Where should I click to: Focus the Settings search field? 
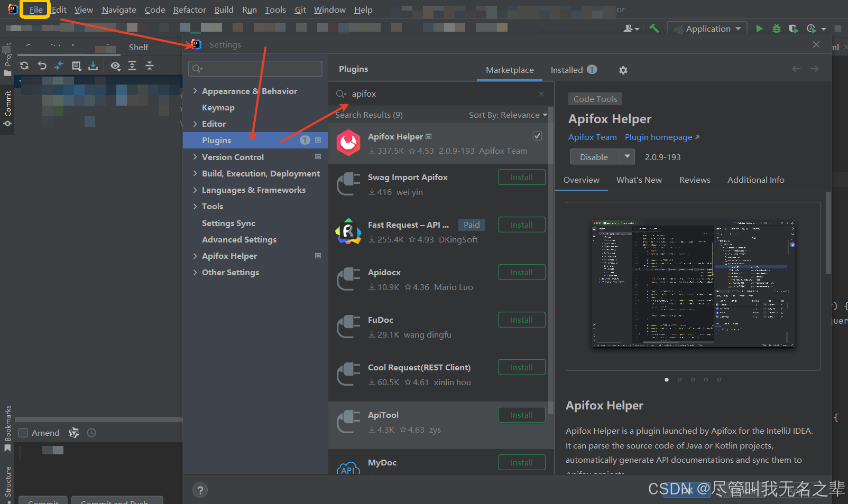point(255,69)
